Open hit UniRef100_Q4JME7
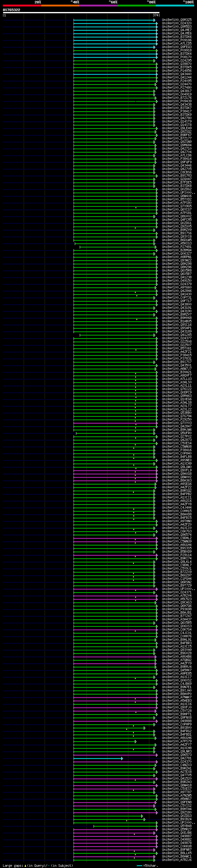197x868 pixels. [x=176, y=30]
